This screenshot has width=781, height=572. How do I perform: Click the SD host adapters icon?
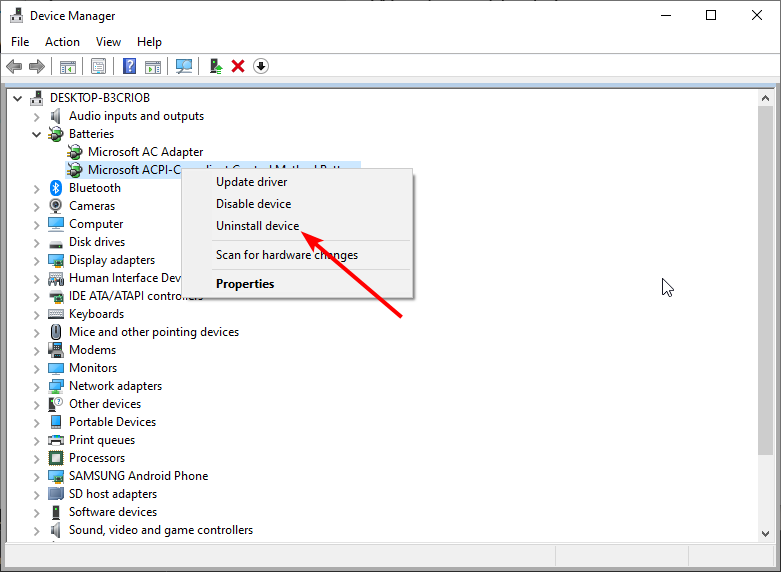[x=56, y=494]
